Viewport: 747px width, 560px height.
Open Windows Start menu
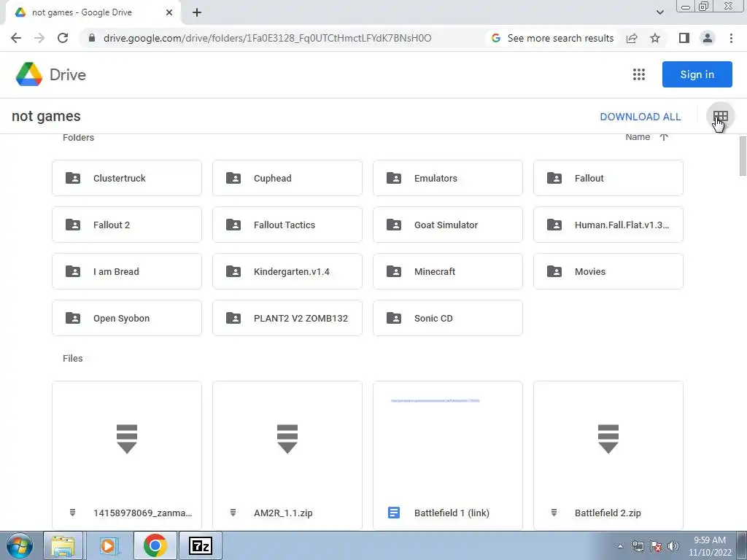pos(19,545)
